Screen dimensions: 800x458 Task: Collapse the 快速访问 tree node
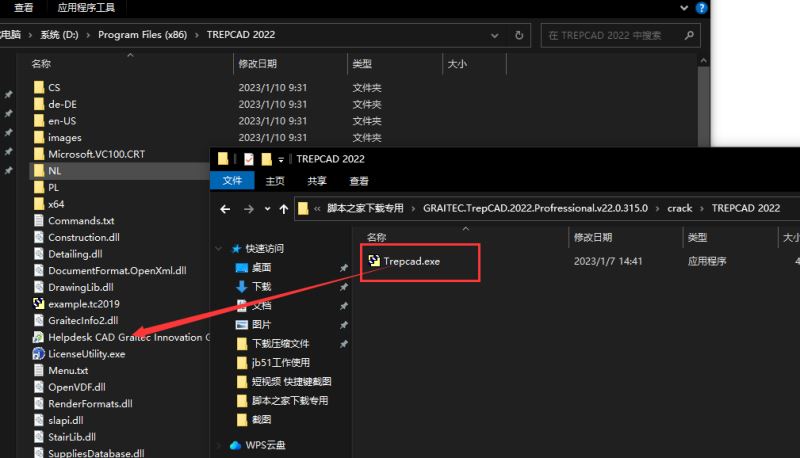(218, 248)
